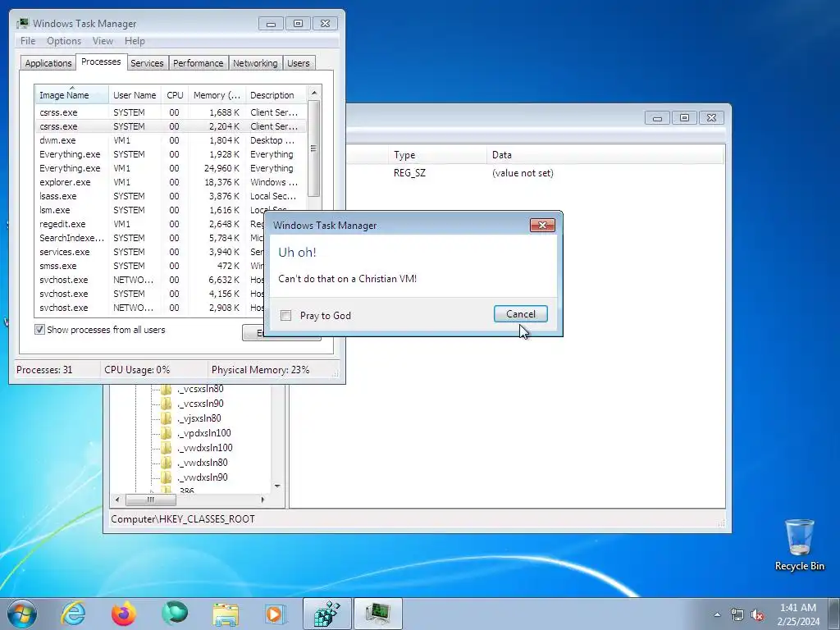Select the SearchIndexe... process row

pyautogui.click(x=150, y=238)
